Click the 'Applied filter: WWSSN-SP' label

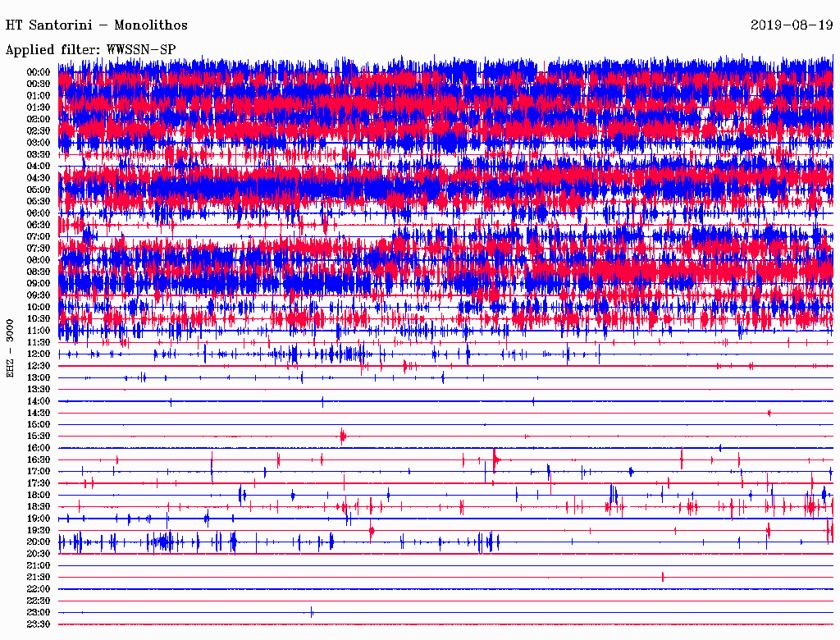(90, 50)
